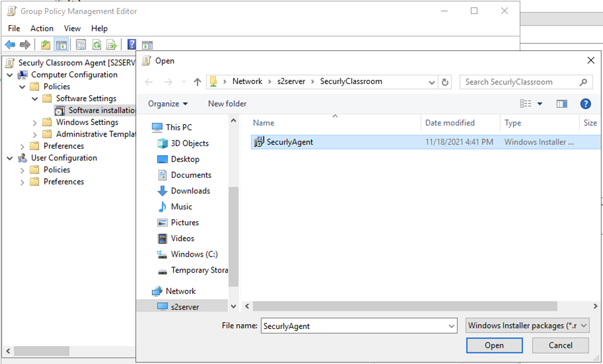Click the Up one level folder icon
Screen dimensions: 603x364
click(x=46, y=45)
